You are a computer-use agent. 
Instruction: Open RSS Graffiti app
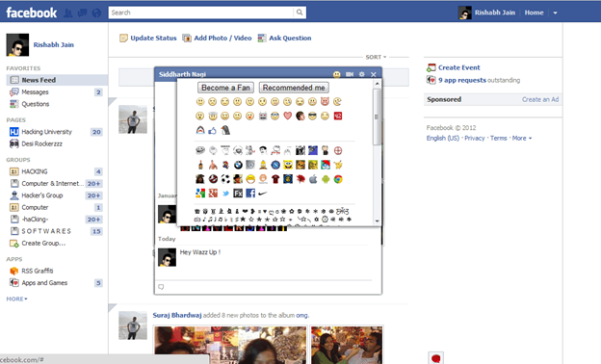tap(38, 271)
